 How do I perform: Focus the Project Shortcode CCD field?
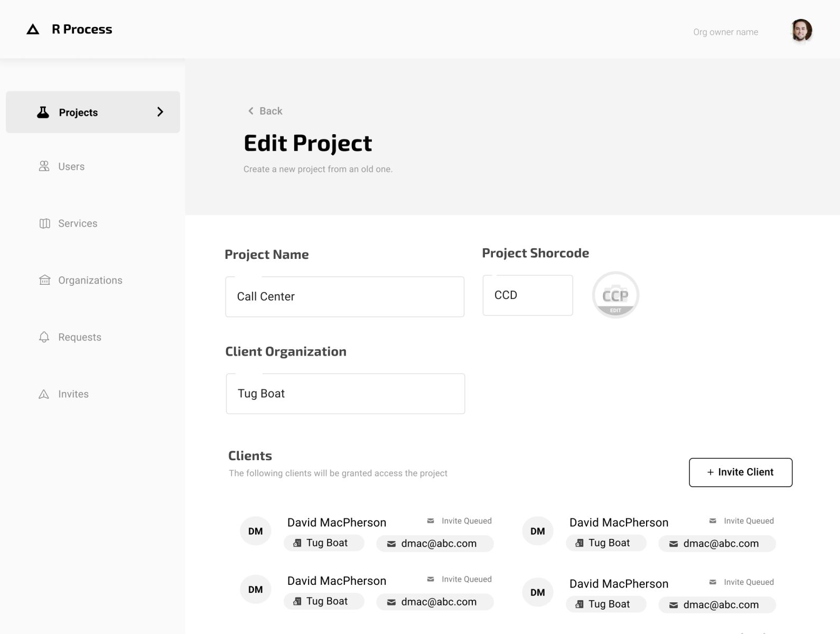click(527, 295)
